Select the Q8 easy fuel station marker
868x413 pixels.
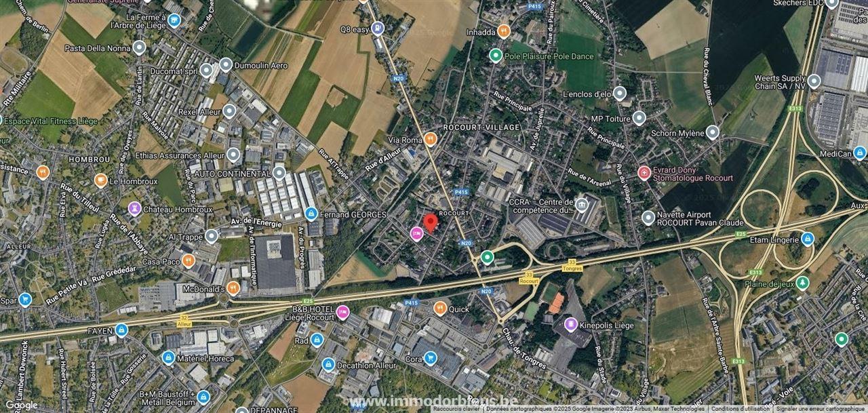[378, 28]
